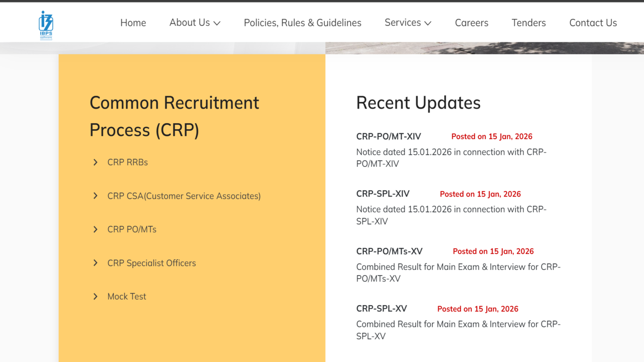Open CRP CSA(Customer Service Associates) link
The width and height of the screenshot is (644, 362).
[x=184, y=196]
